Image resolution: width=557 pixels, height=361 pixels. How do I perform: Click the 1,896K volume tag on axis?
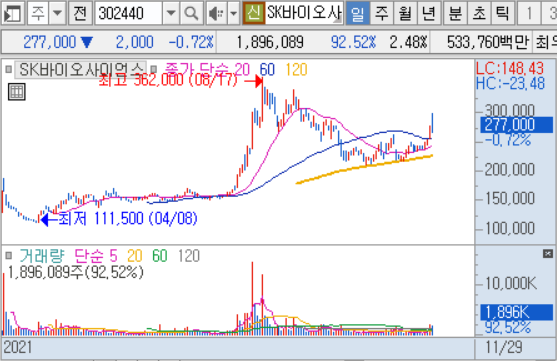[x=517, y=312]
